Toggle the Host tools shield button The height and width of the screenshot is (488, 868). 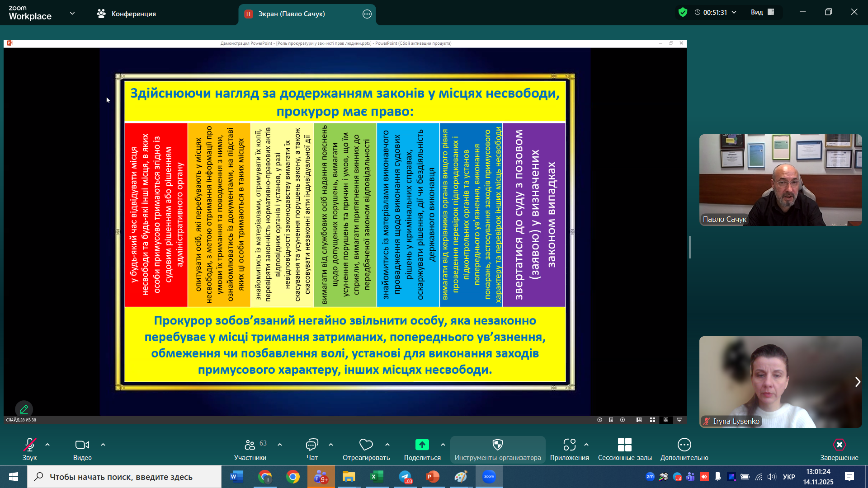497,445
